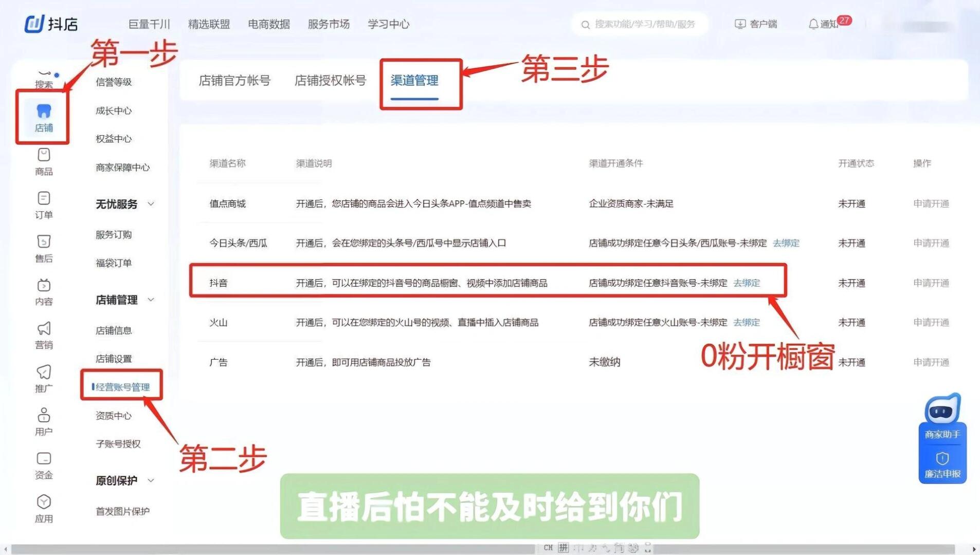Viewport: 980px width, 555px height.
Task: Open 首发图片保护 in side menu
Action: tap(122, 511)
